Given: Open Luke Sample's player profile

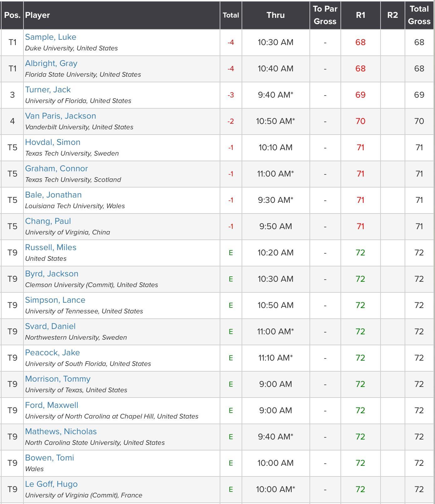Looking at the screenshot, I should coord(51,37).
